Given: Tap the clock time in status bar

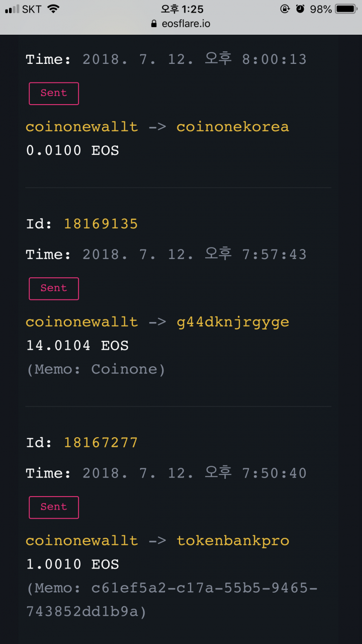Looking at the screenshot, I should pos(182,9).
